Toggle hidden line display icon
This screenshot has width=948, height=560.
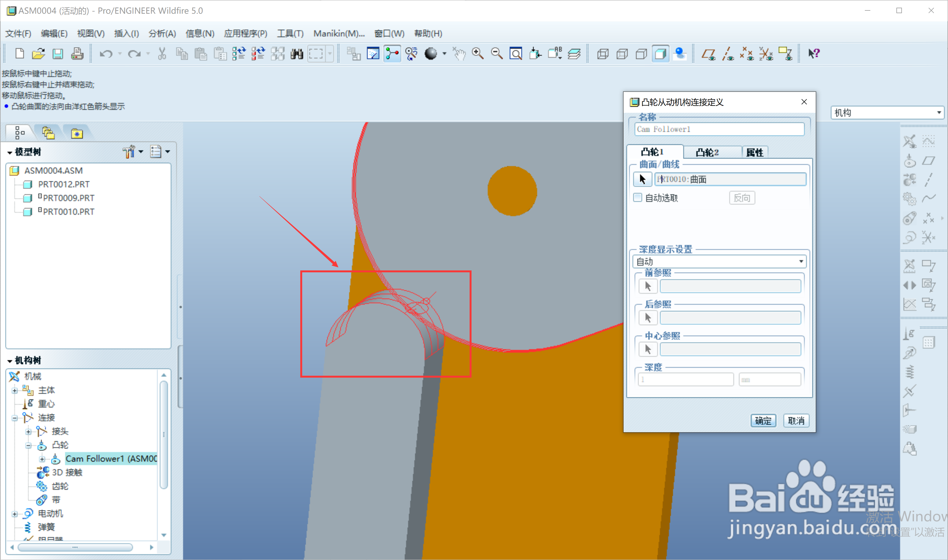(x=622, y=54)
